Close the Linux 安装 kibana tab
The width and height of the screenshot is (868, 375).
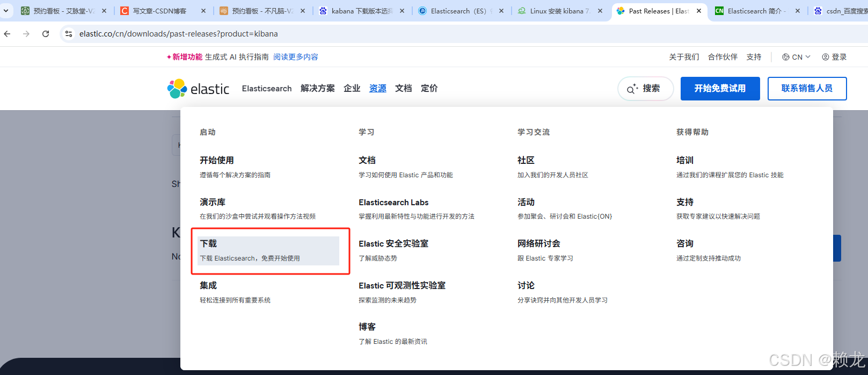600,11
